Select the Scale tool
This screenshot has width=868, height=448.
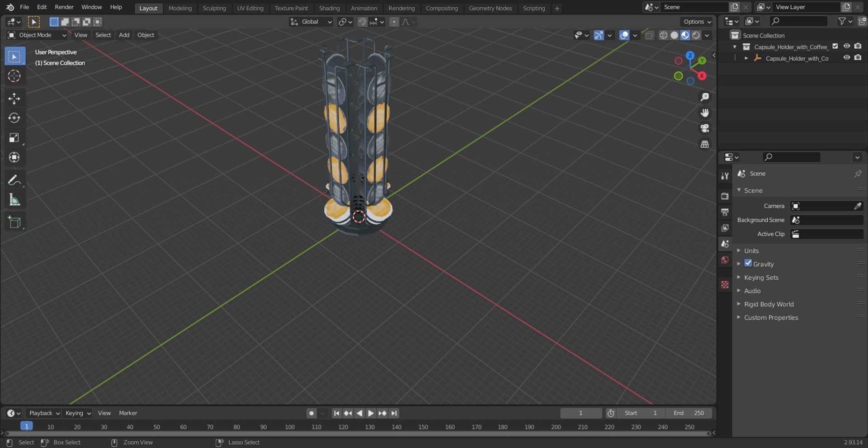pos(14,137)
